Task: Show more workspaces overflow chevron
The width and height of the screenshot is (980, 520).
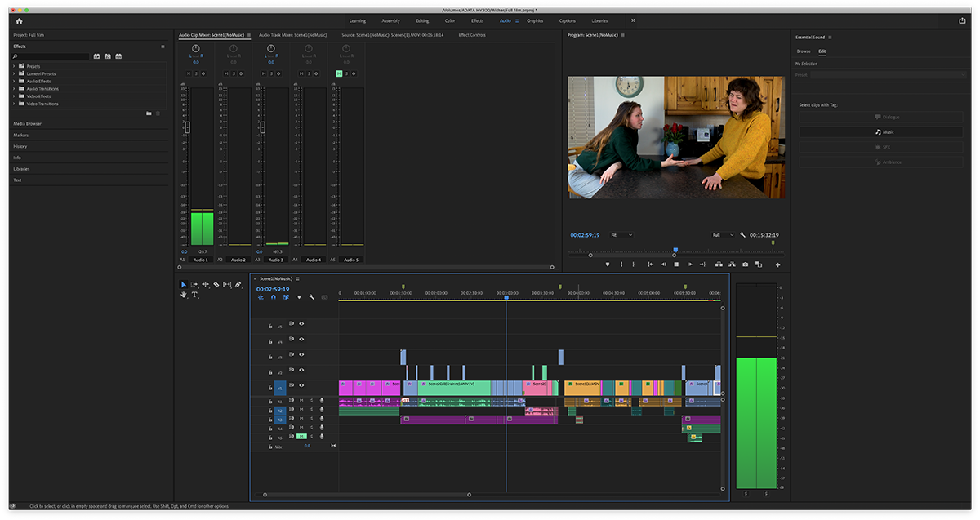Action: click(x=633, y=20)
